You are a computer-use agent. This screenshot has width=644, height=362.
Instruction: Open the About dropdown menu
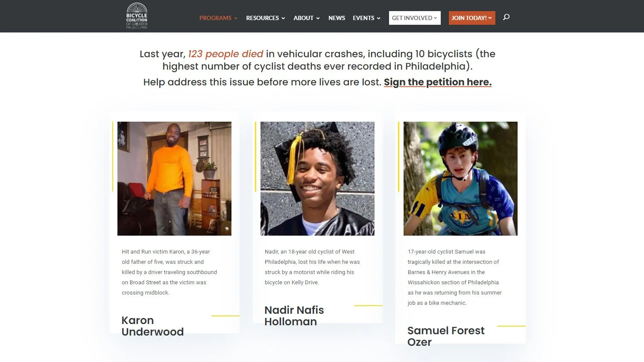point(306,18)
